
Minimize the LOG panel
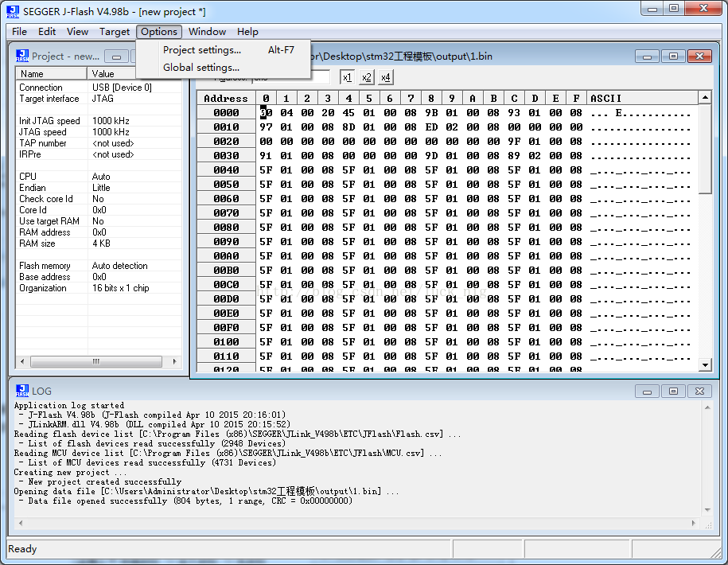click(x=647, y=392)
